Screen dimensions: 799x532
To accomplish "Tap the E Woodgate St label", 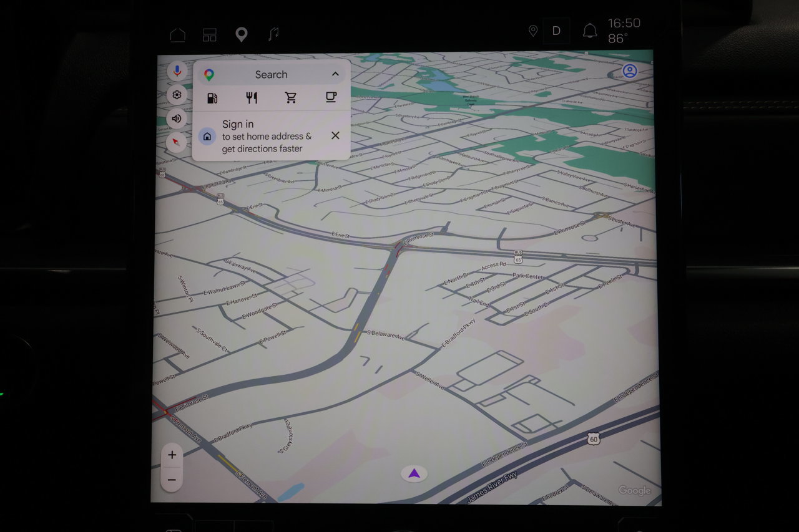I will [x=260, y=310].
